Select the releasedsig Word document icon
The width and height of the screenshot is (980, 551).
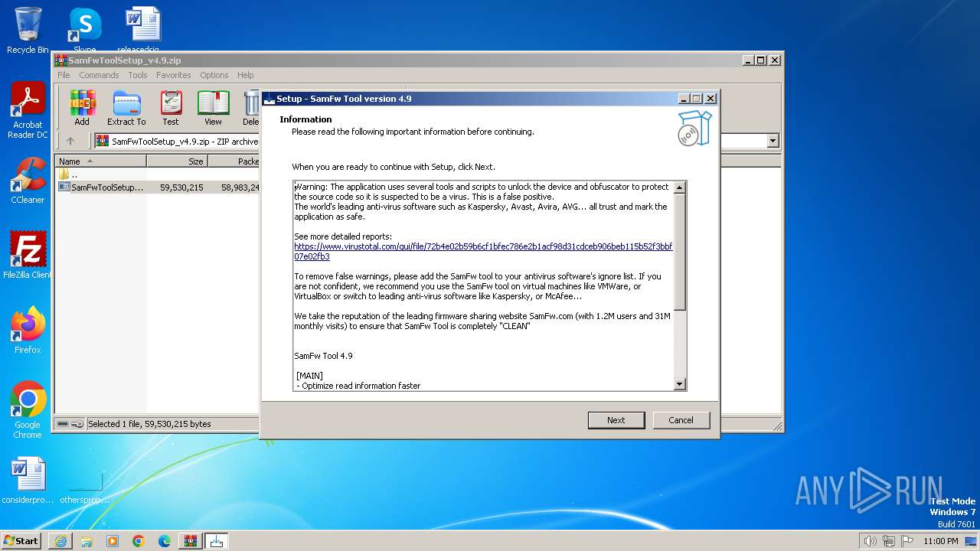pos(142,31)
